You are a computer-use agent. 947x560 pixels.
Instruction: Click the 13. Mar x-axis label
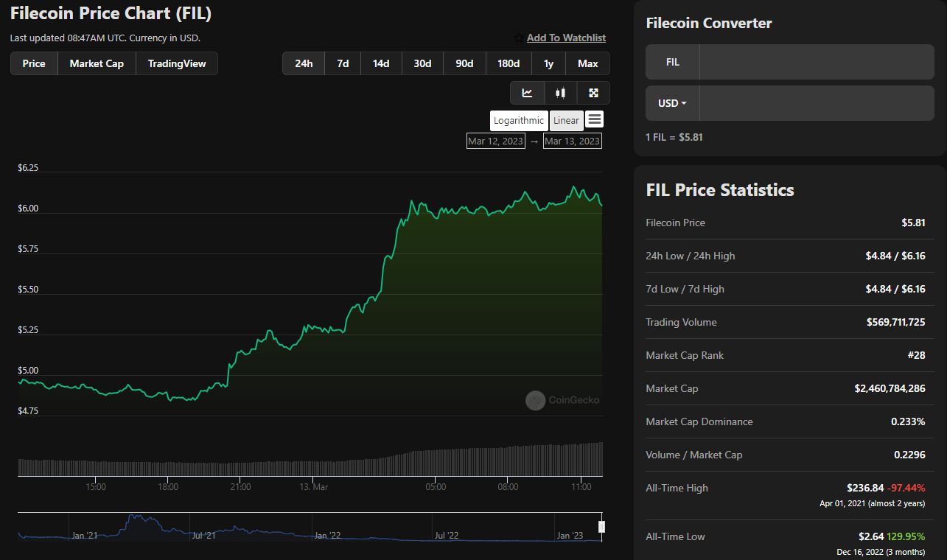pos(314,487)
